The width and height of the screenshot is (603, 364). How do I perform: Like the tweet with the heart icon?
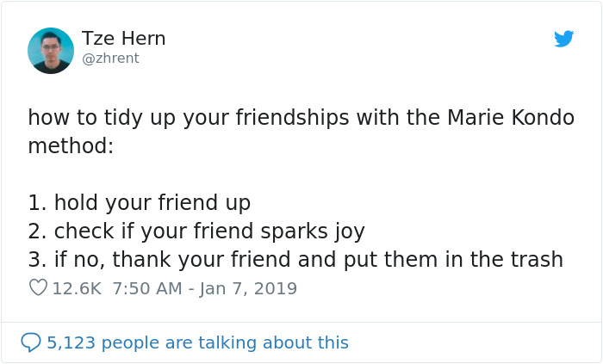coord(38,288)
